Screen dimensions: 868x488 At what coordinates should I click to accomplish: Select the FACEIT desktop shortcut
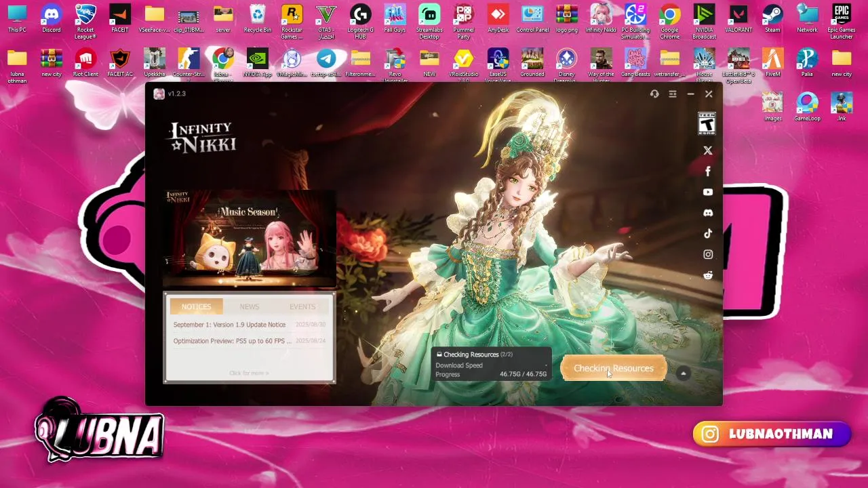(120, 18)
